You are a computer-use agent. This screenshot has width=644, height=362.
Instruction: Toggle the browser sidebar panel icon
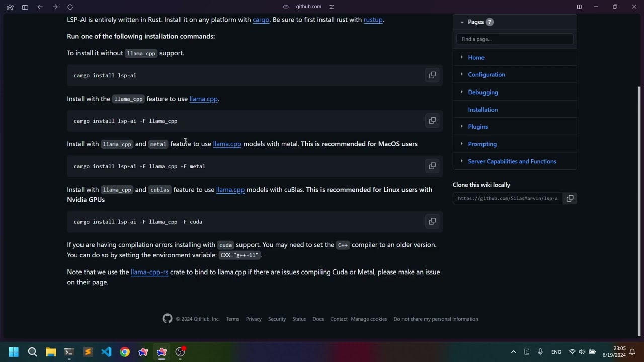[25, 7]
